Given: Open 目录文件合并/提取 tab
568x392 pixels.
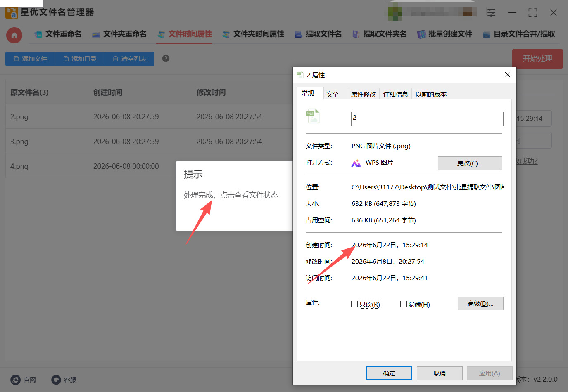Looking at the screenshot, I should coord(519,34).
